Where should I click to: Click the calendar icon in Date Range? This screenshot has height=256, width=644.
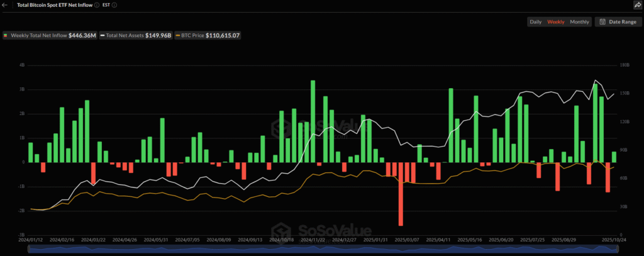pos(602,22)
